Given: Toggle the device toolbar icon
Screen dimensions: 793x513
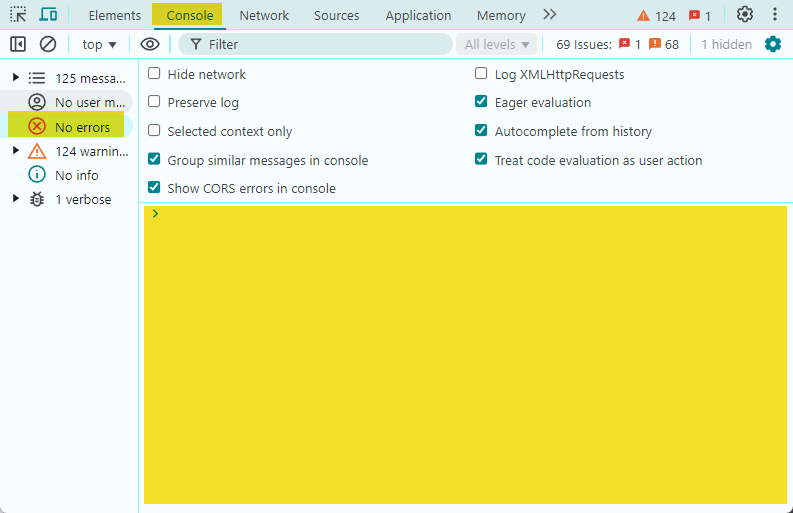Looking at the screenshot, I should coord(48,15).
